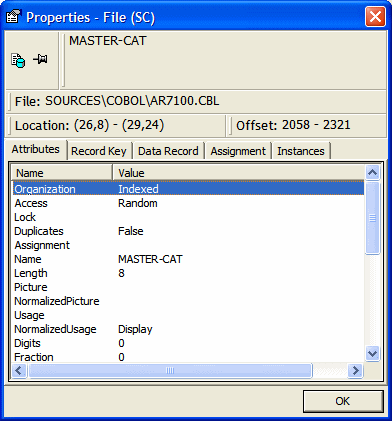Select the Name attribute row
Screen dimensions: 392x421
click(188, 259)
